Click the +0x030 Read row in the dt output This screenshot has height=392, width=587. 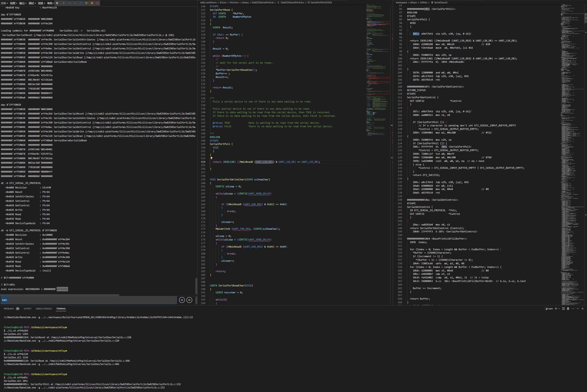38,262
